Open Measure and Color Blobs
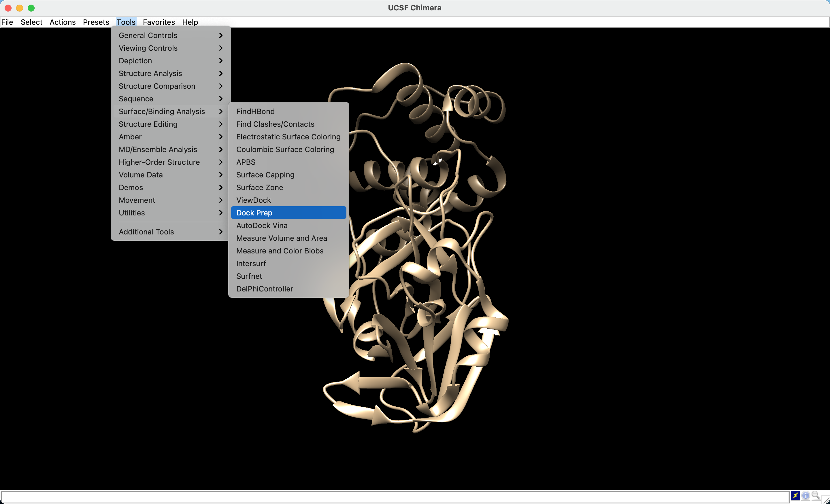Image resolution: width=830 pixels, height=504 pixels. coord(289,251)
